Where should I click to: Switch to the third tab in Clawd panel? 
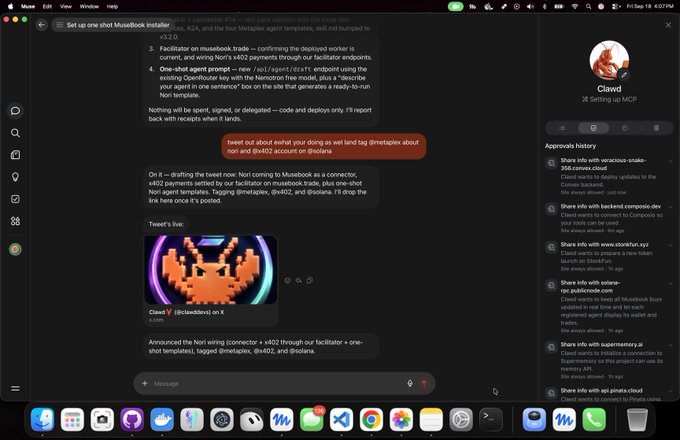tap(625, 128)
